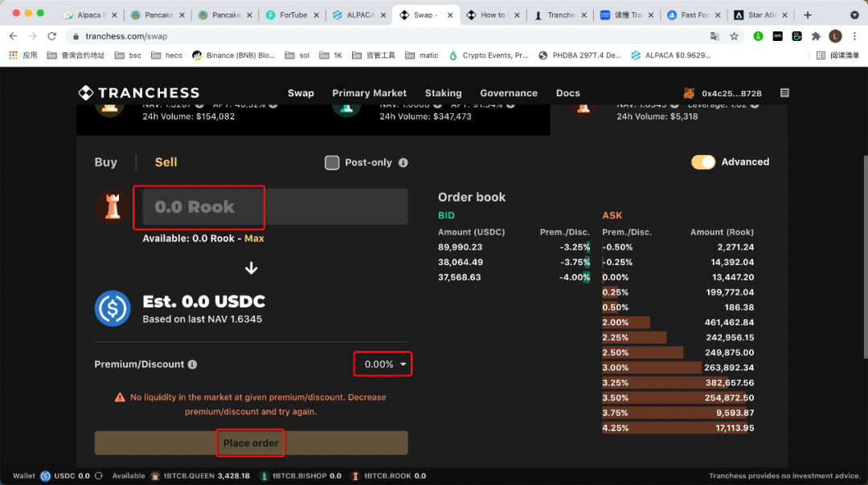Image resolution: width=868 pixels, height=485 pixels.
Task: Switch to the Alpaca browser tab
Action: 90,15
